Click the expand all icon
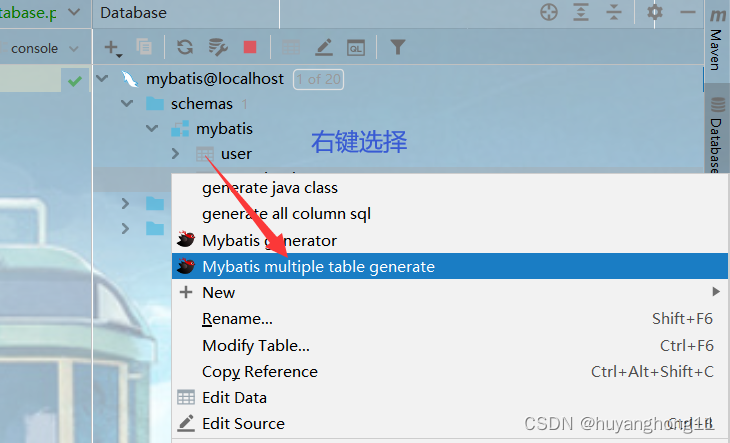 click(581, 12)
